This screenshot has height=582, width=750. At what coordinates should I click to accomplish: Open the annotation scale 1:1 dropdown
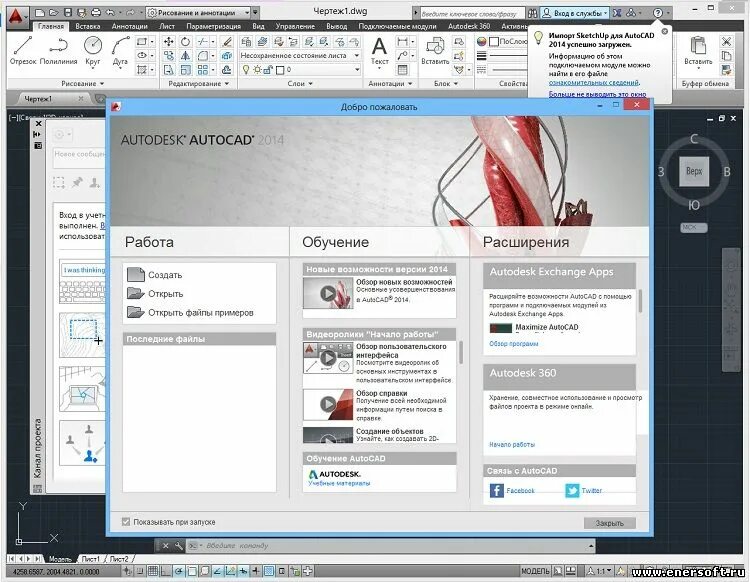[599, 571]
